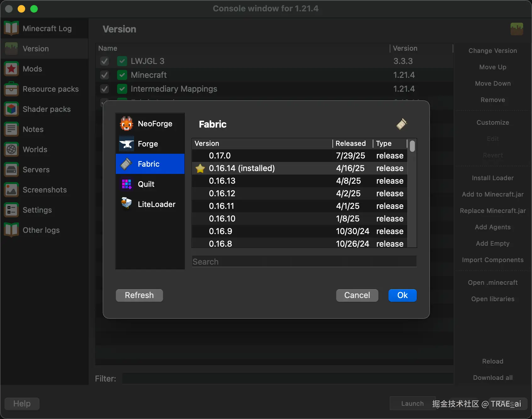Screen dimensions: 532x419
Task: Click the NeoForge fox icon
Action: 127,123
